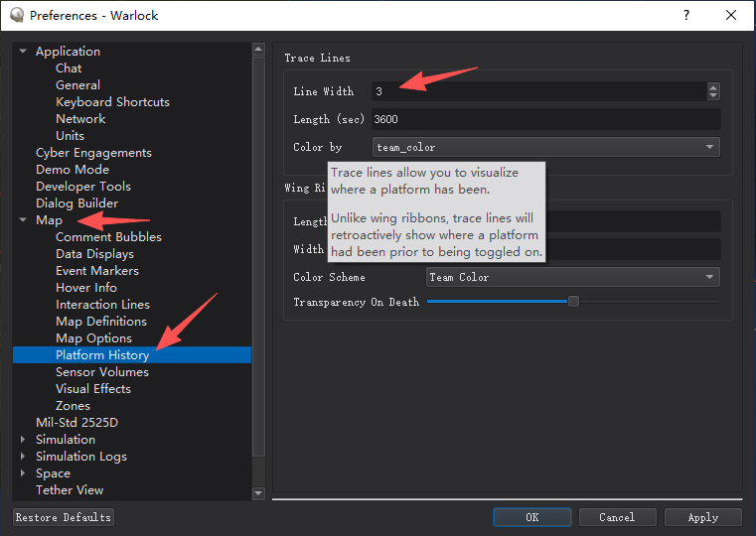The height and width of the screenshot is (536, 756).
Task: Open Map Options preferences
Action: 93,337
